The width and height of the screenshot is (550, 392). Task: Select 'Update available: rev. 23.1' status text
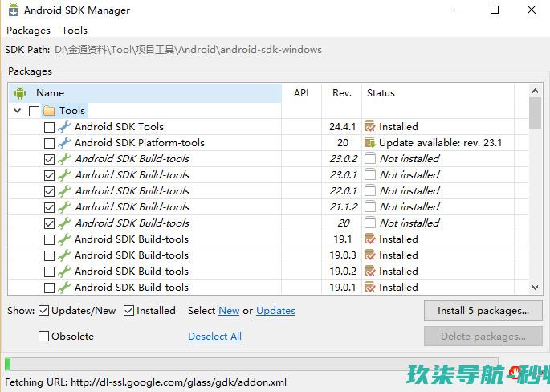441,143
